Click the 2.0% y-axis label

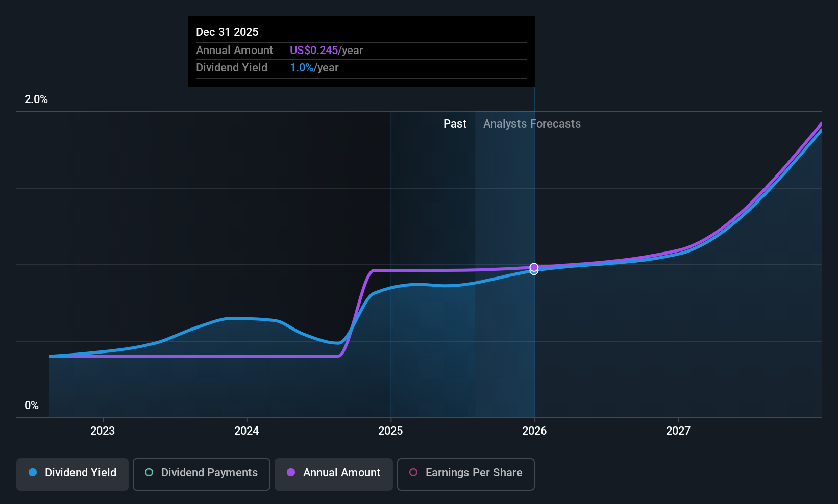coord(36,99)
